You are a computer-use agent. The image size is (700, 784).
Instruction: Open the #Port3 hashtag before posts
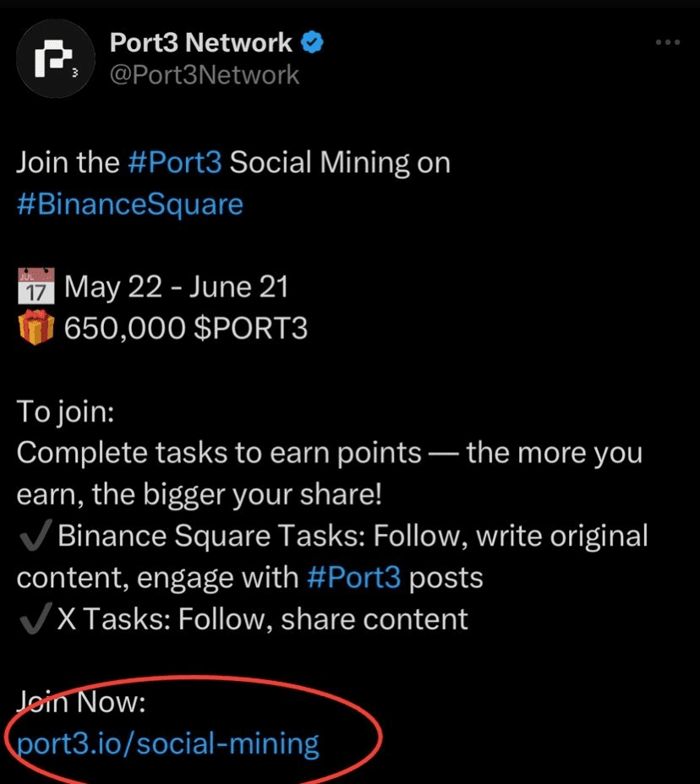click(353, 578)
